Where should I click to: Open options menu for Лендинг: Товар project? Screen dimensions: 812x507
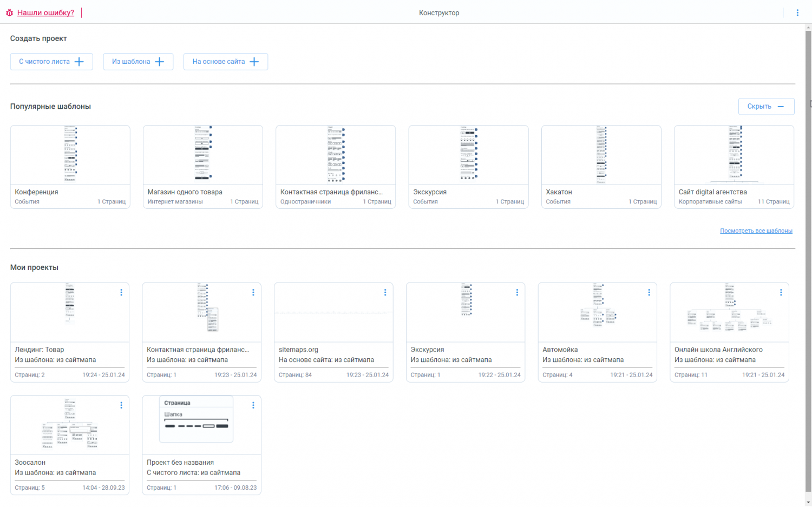click(121, 292)
